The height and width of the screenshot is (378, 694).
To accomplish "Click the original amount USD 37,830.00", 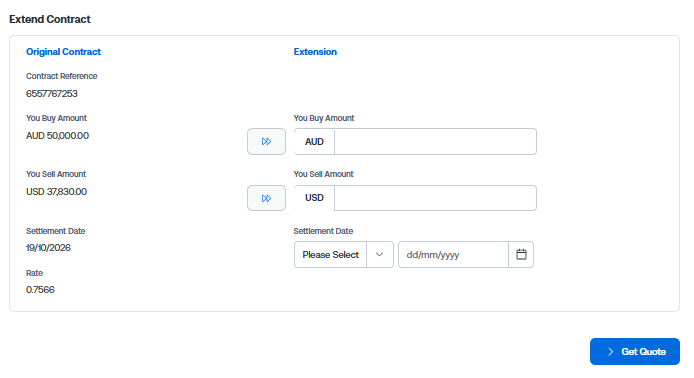I will (x=57, y=192).
